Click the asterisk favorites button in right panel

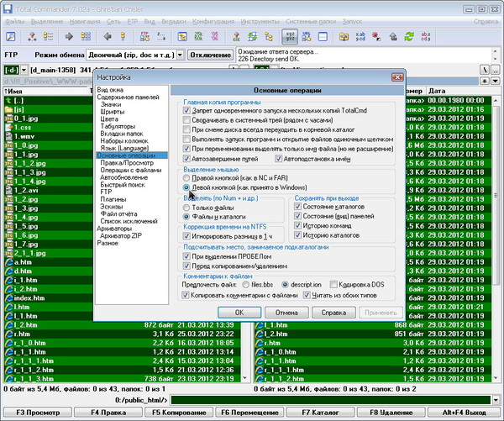(x=485, y=81)
